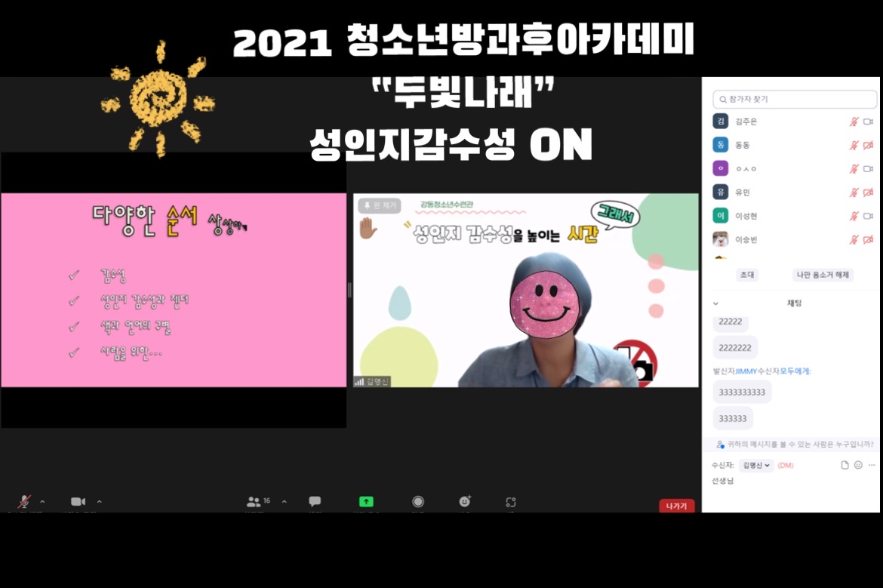Expand audio options arrow beside microphone
883x588 pixels.
[42, 501]
